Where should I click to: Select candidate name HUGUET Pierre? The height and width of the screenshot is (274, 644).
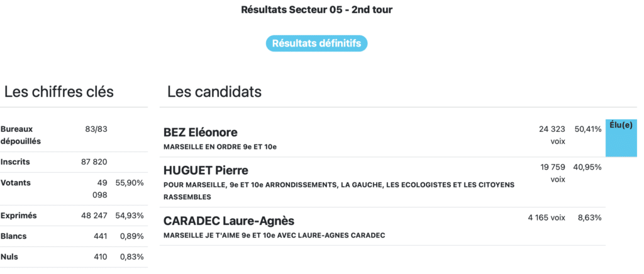(206, 170)
